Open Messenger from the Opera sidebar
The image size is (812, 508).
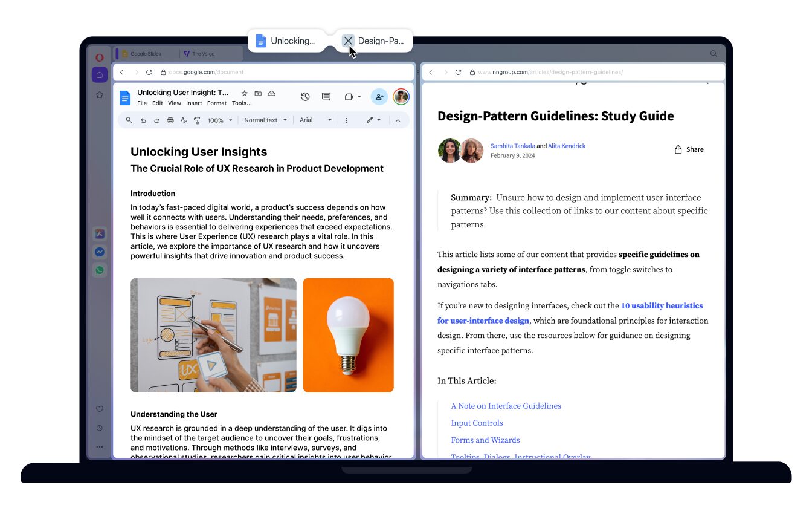click(100, 252)
